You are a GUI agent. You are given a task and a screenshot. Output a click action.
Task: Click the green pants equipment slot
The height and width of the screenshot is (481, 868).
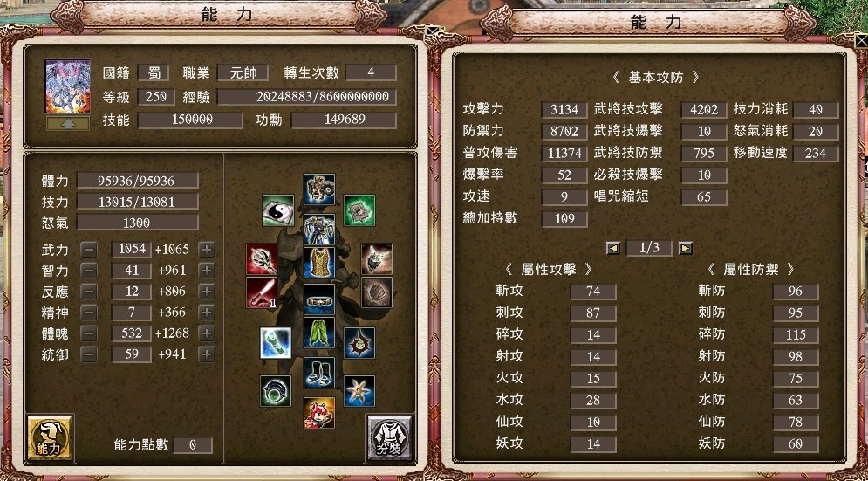tap(319, 333)
